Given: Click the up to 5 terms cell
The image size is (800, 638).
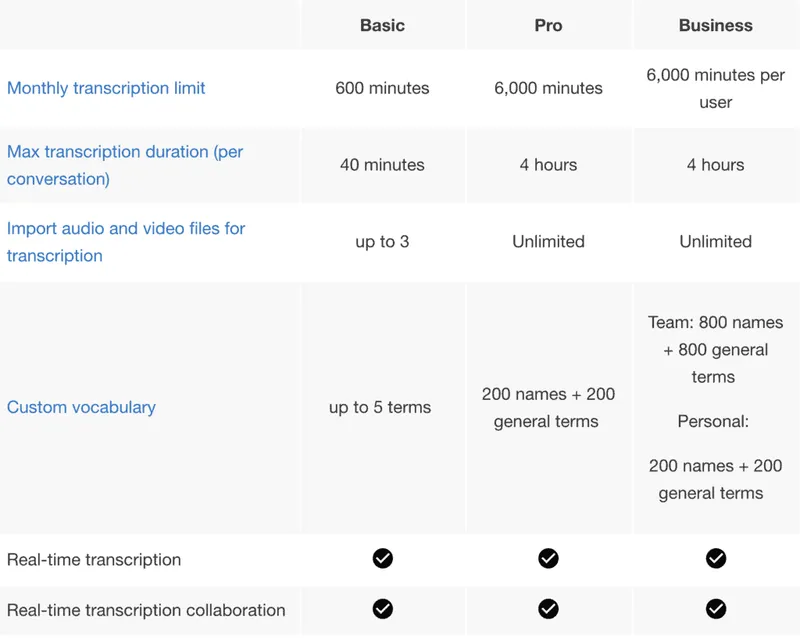Looking at the screenshot, I should tap(380, 407).
